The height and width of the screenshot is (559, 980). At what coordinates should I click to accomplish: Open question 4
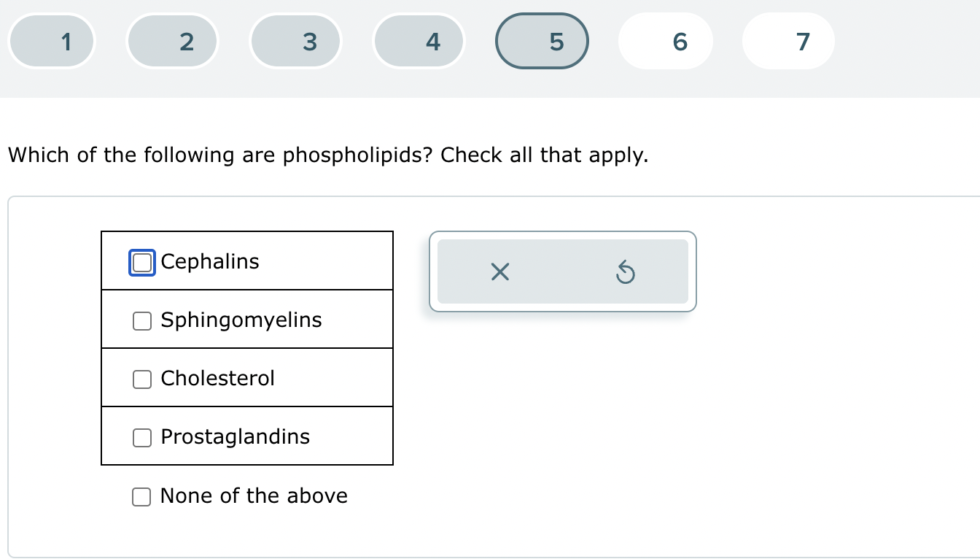click(x=419, y=41)
